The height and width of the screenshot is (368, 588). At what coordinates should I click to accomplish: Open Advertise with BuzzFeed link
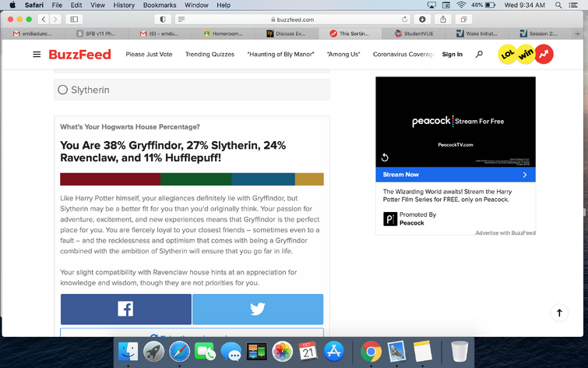(505, 233)
